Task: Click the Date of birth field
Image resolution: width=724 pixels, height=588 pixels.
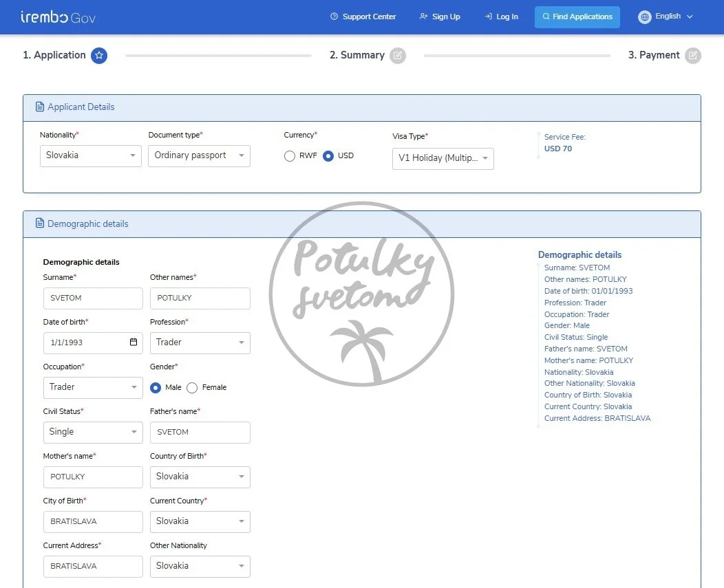Action: coord(93,343)
